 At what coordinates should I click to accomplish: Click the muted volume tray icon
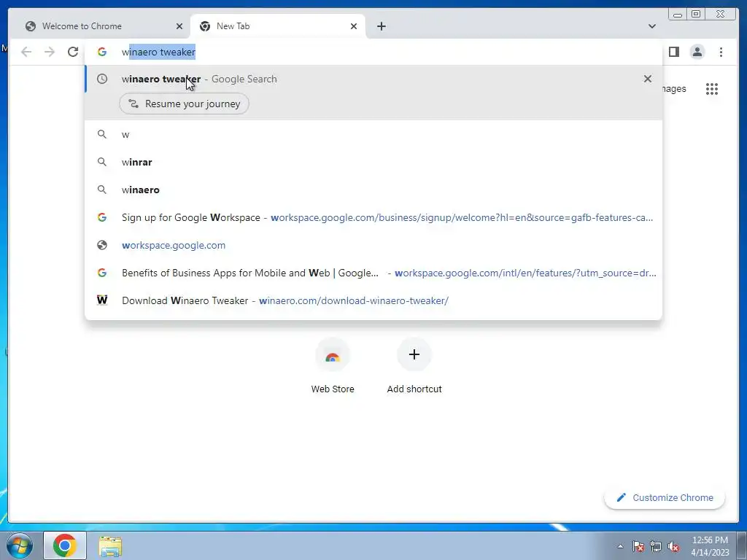[673, 546]
